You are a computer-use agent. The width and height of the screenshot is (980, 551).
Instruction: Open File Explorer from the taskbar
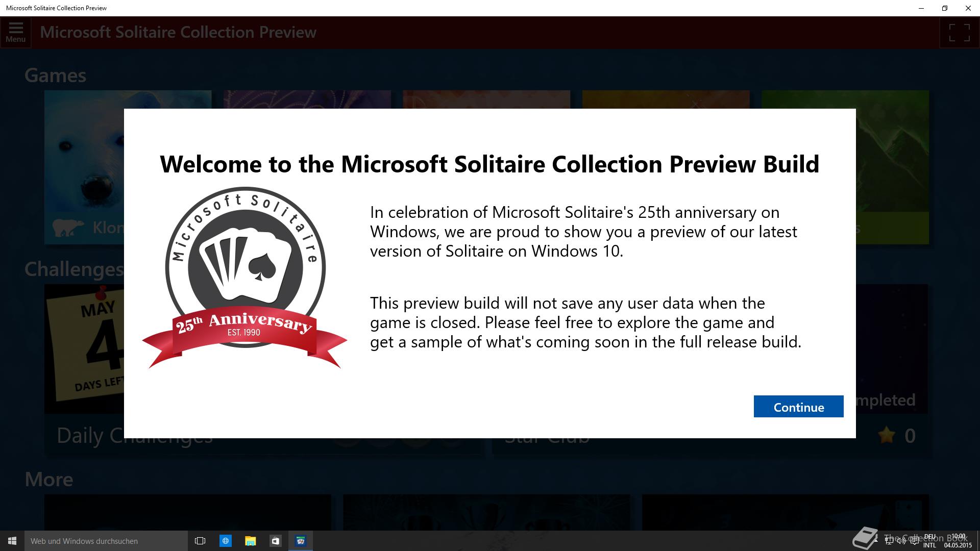250,541
